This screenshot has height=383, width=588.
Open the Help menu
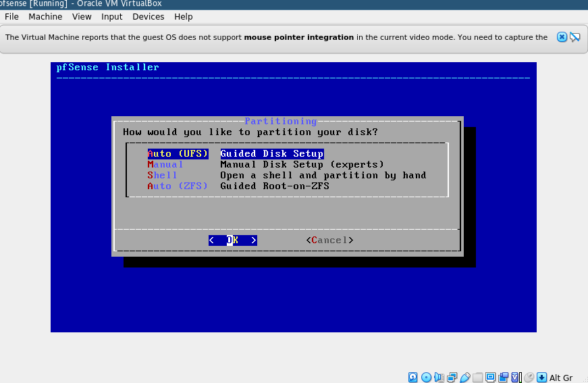pos(184,16)
